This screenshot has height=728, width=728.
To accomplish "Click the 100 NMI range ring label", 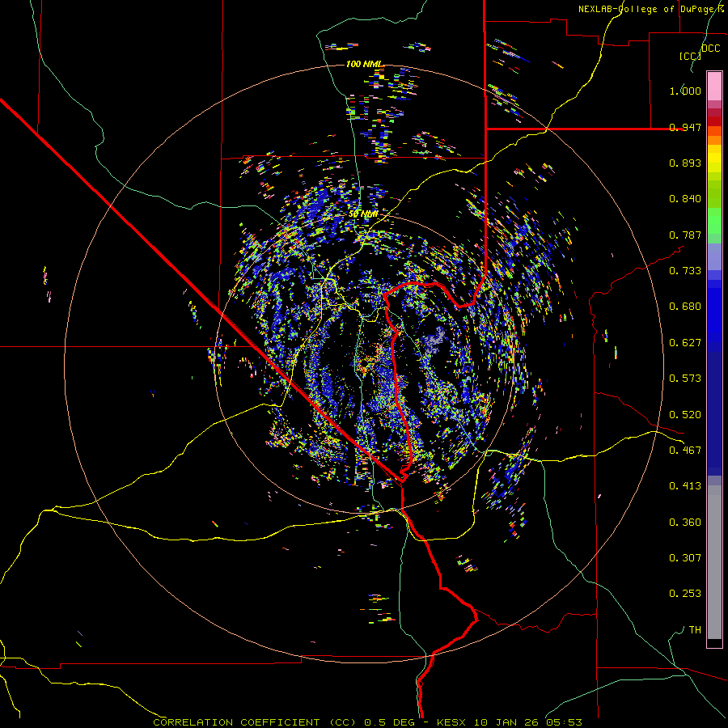I will pyautogui.click(x=364, y=64).
